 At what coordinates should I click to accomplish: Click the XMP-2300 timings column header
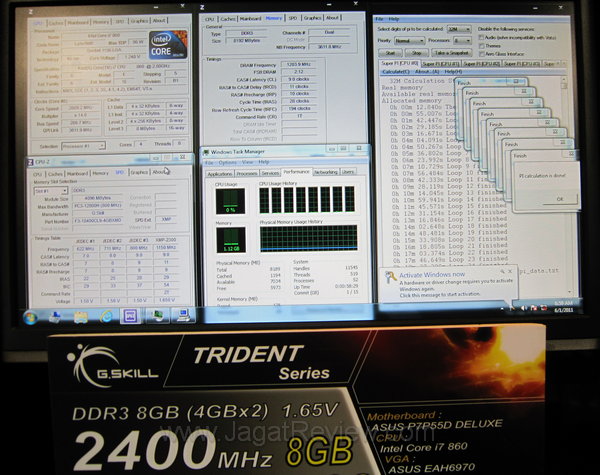tap(165, 240)
